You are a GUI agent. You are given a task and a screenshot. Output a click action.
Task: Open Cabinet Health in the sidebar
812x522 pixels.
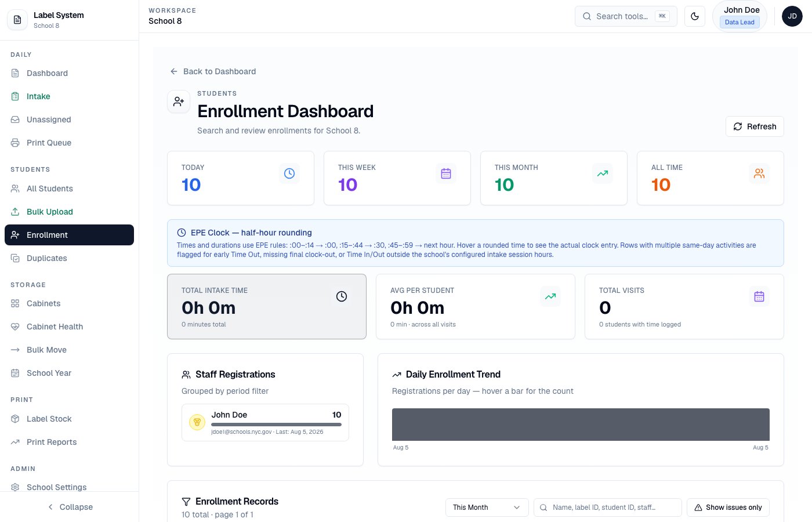tap(69, 327)
